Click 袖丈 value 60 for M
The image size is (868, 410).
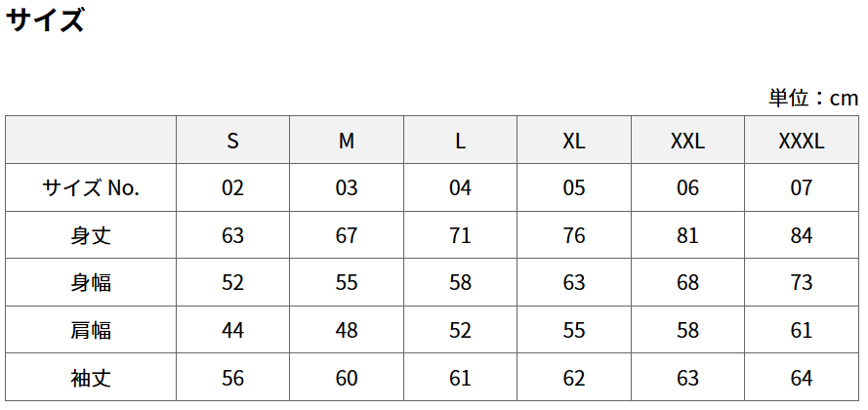coord(347,378)
